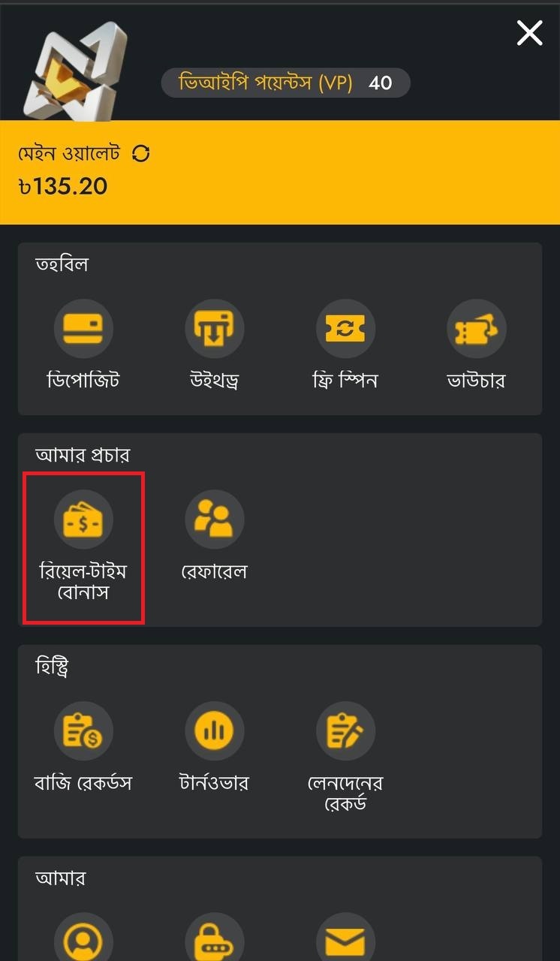Open লেনদেনের রেকর্ড notepad icon

pos(345,731)
